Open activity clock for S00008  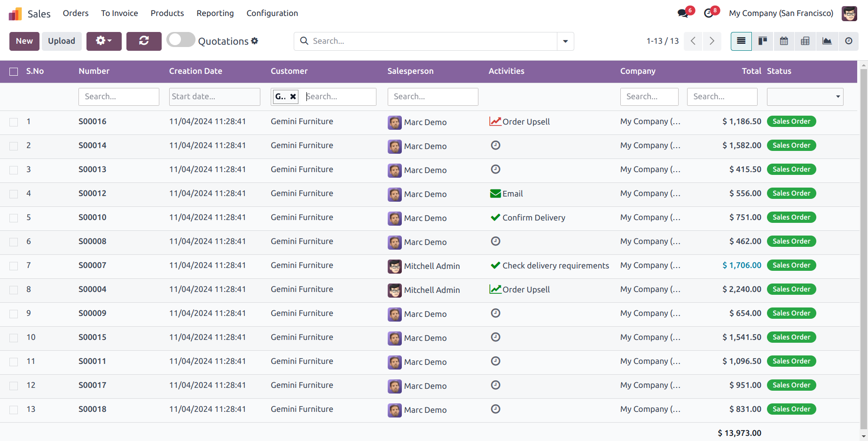pyautogui.click(x=495, y=241)
